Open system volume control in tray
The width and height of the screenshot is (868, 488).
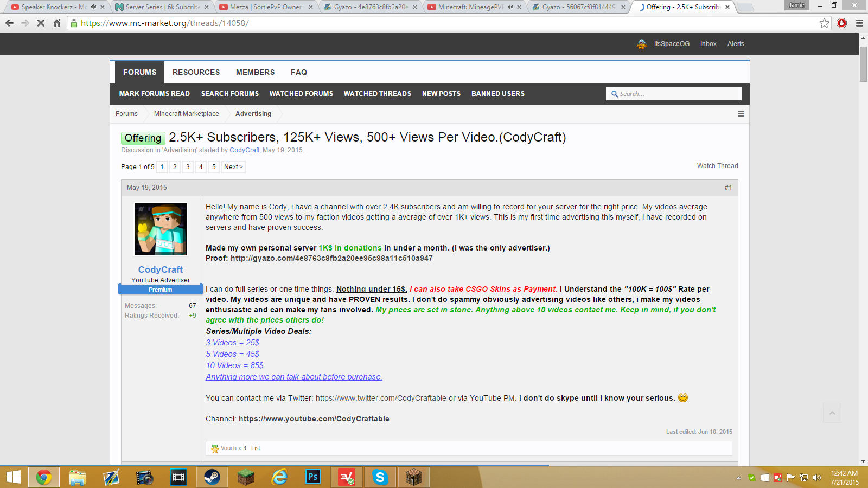click(817, 478)
